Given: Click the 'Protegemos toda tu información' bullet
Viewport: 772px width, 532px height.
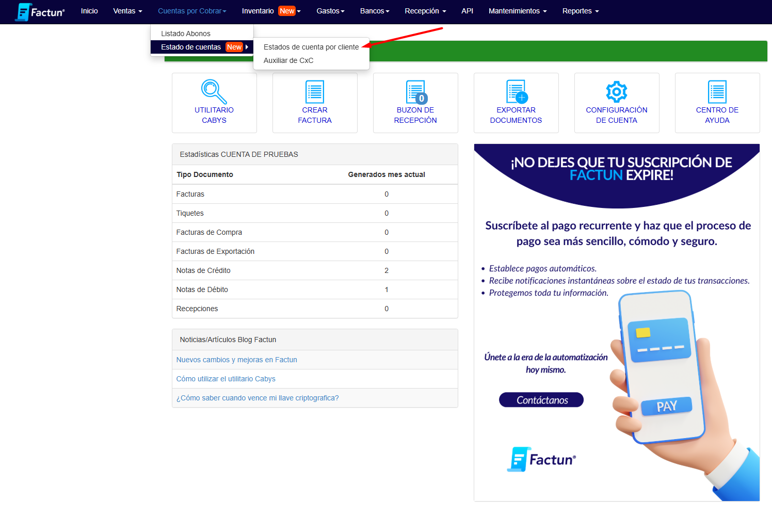Looking at the screenshot, I should coord(549,293).
